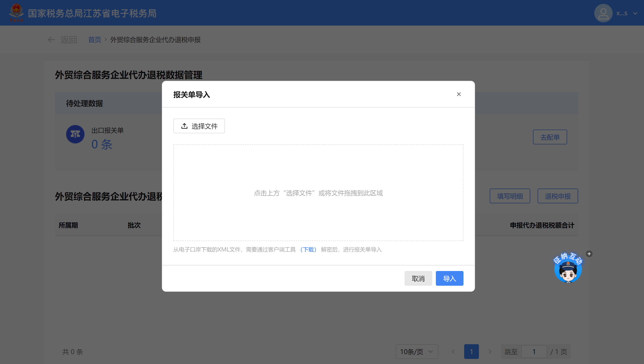Click the 退税申报 button
The image size is (644, 364).
557,196
